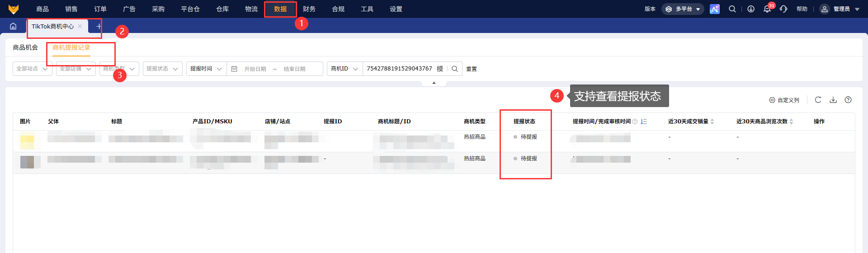The height and width of the screenshot is (253, 868).
Task: Click the 商机ID input with 7542788191529043767
Action: [400, 69]
